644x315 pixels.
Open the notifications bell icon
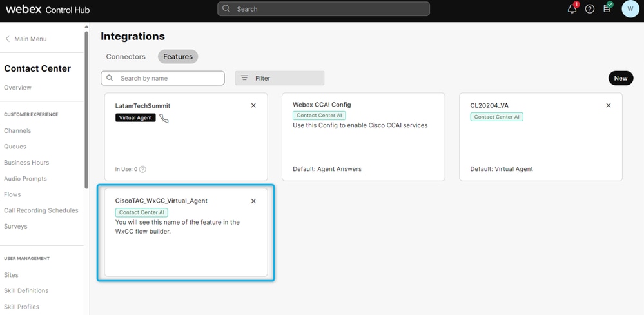pos(572,8)
